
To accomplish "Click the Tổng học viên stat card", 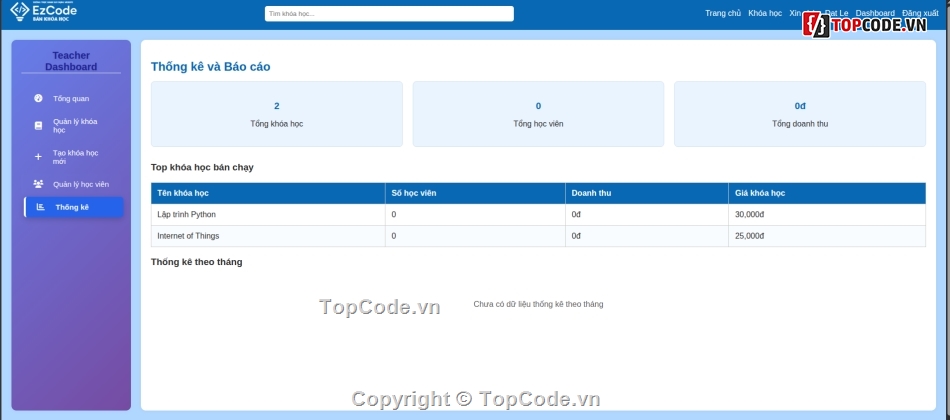I will tap(538, 114).
